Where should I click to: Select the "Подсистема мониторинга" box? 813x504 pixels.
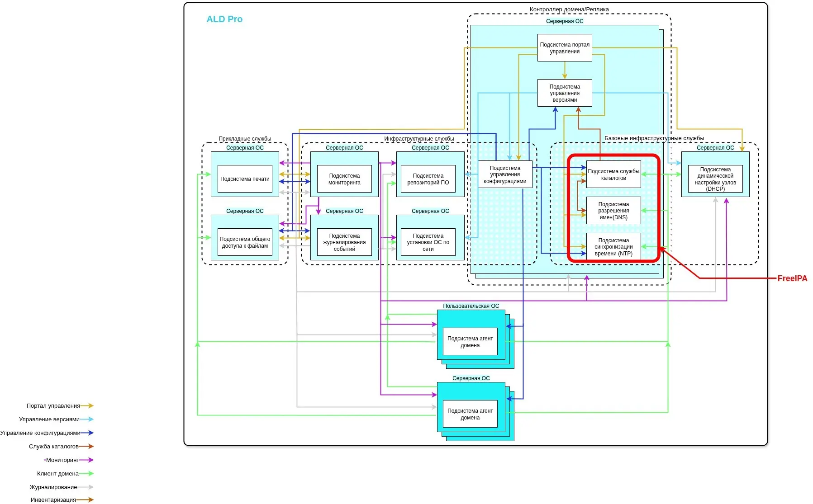click(x=344, y=179)
